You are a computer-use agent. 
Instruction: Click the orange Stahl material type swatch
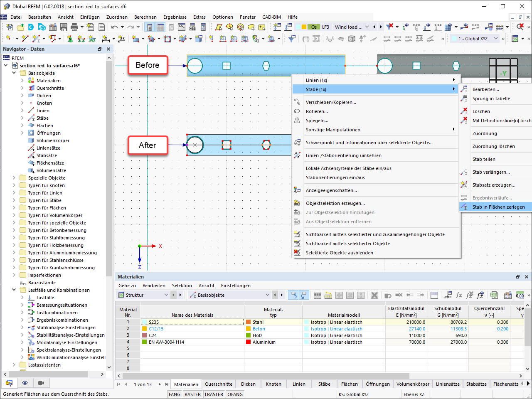[249, 322]
